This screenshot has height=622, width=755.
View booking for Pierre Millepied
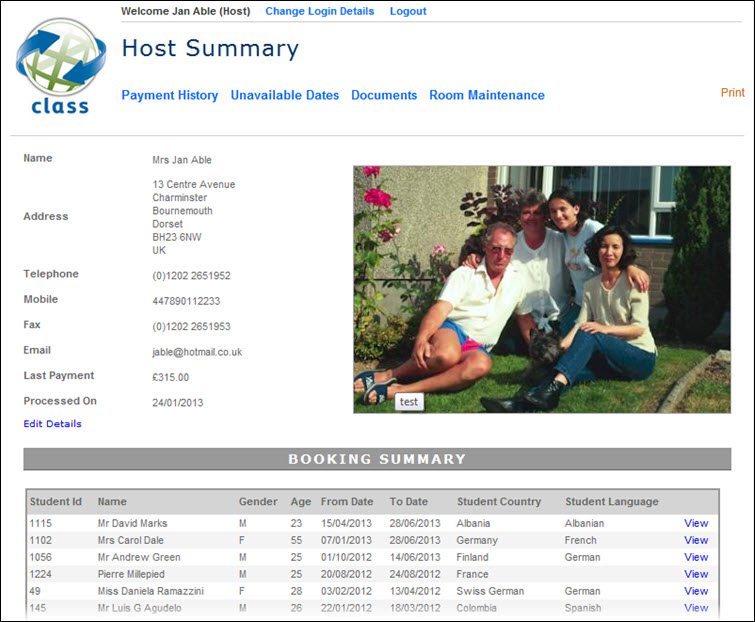click(696, 574)
